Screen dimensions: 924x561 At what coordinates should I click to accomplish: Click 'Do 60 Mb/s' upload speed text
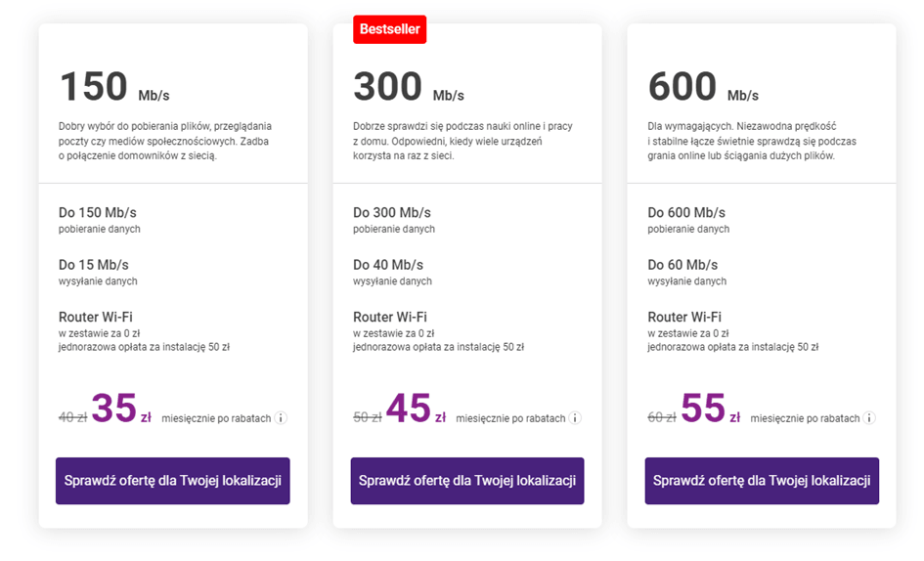683,265
